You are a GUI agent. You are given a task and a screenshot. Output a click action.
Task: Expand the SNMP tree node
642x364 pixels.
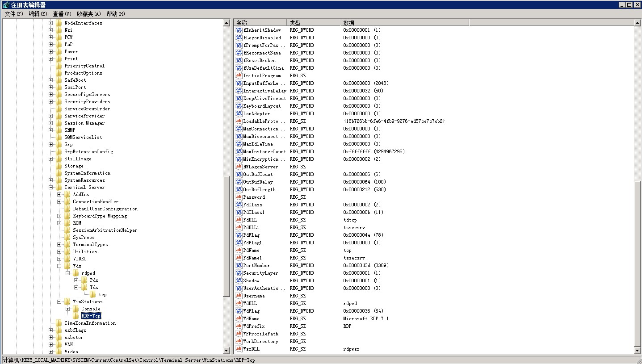tap(50, 130)
